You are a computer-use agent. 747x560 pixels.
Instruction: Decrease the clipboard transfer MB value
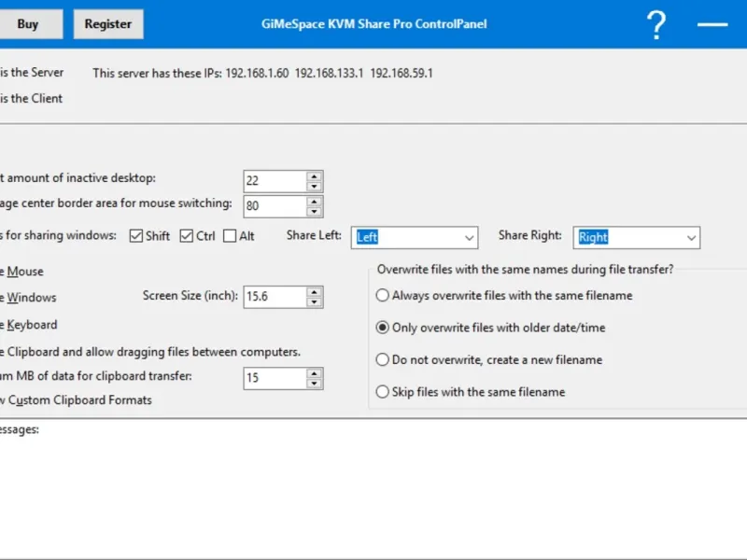[x=314, y=384]
